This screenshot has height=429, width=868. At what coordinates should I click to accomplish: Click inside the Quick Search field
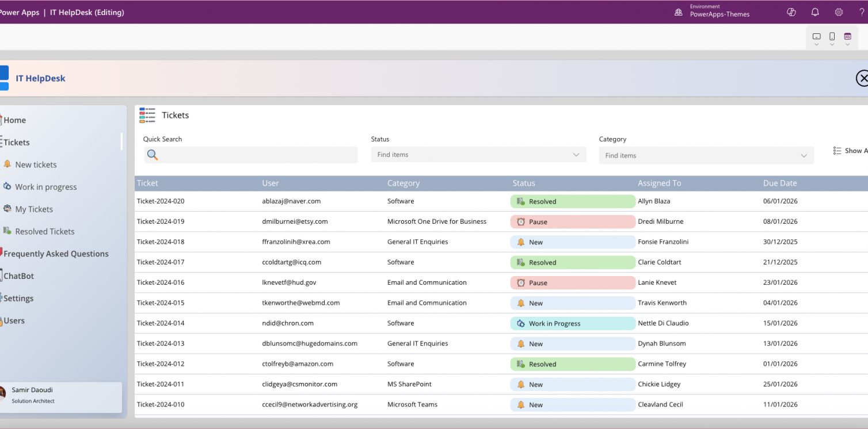point(250,154)
